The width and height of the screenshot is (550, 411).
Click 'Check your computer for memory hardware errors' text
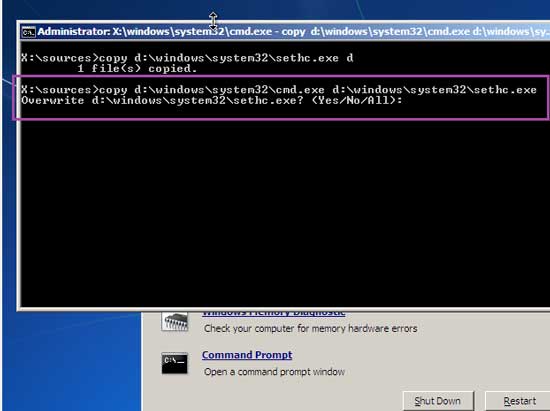[310, 329]
